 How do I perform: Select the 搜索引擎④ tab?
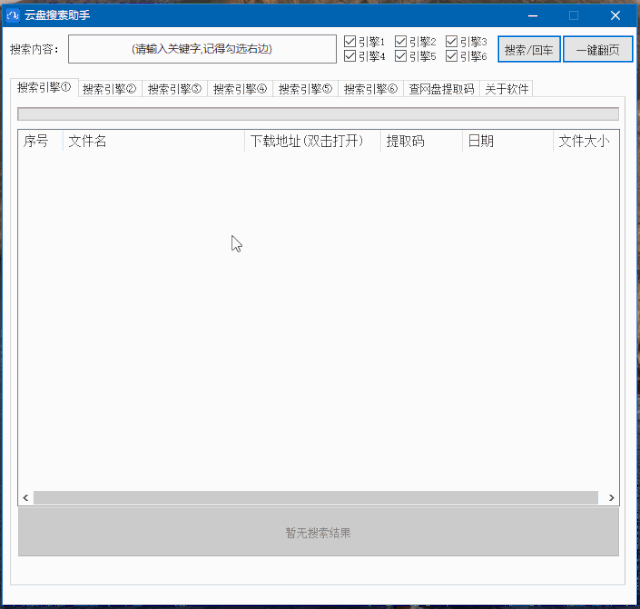point(240,89)
